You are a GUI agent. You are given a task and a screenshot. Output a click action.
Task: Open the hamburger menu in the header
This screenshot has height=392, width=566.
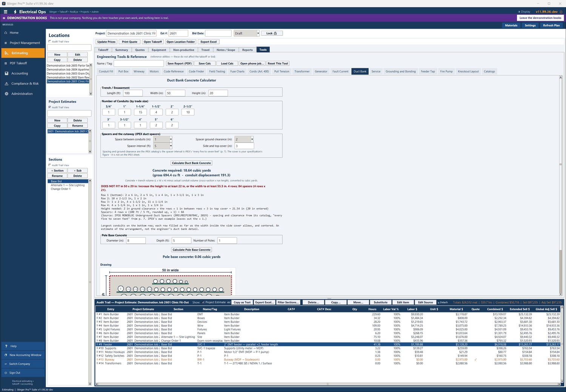5,12
